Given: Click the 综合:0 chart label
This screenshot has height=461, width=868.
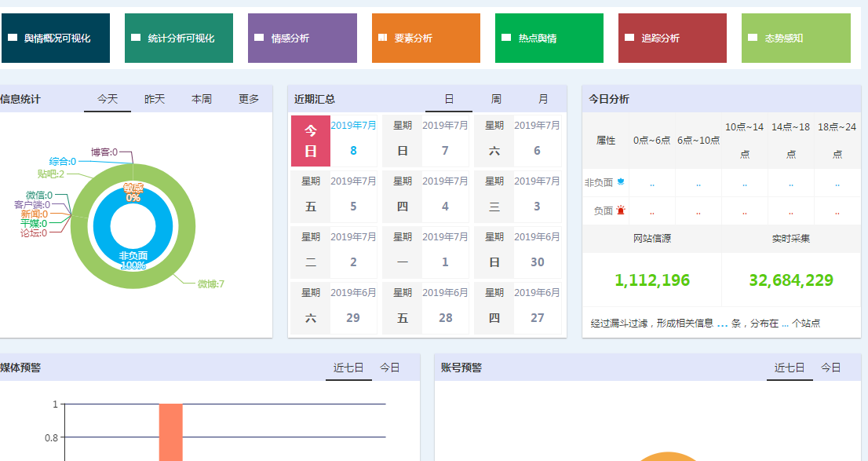Looking at the screenshot, I should (63, 161).
